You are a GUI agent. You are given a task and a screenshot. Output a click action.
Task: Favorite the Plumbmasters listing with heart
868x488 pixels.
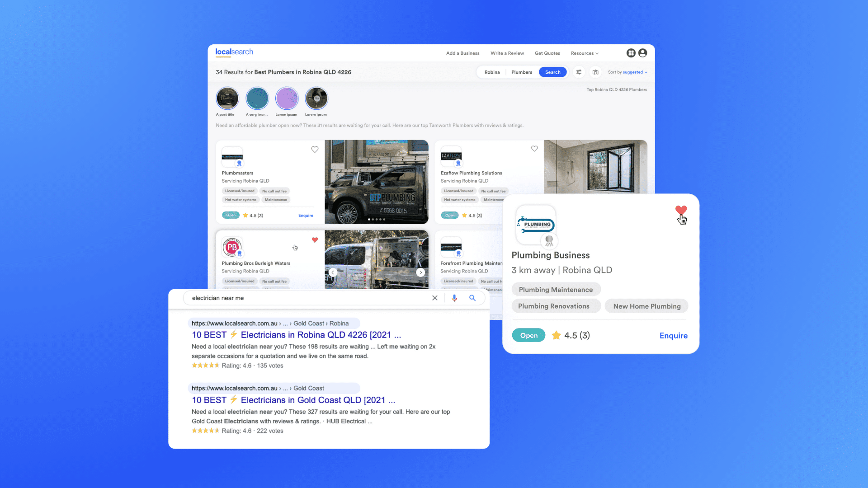[315, 150]
